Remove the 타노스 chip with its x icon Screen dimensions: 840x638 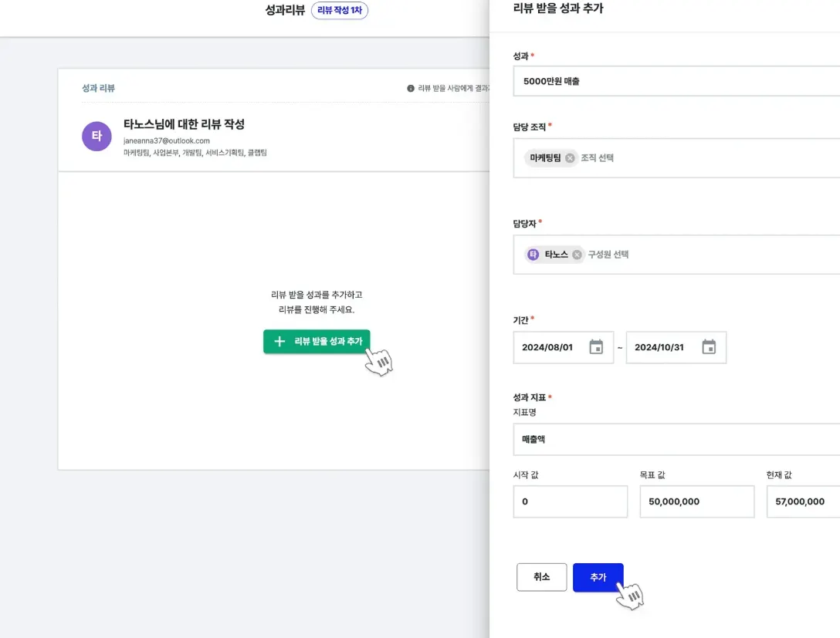tap(577, 255)
